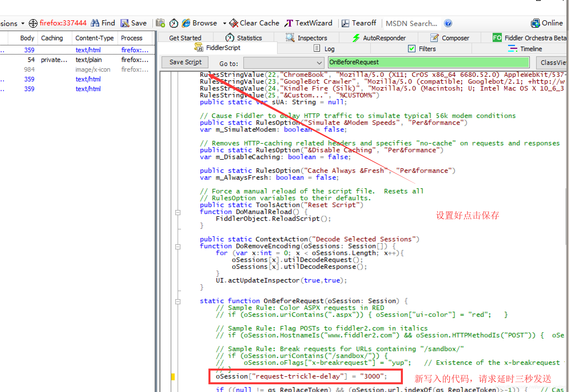569x392 pixels.
Task: Click the Clear Cache icon
Action: point(234,23)
